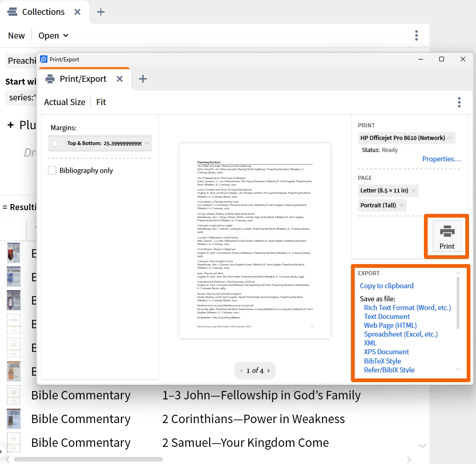The height and width of the screenshot is (464, 476).
Task: Click first book cover thumbnail in results
Action: (x=13, y=252)
